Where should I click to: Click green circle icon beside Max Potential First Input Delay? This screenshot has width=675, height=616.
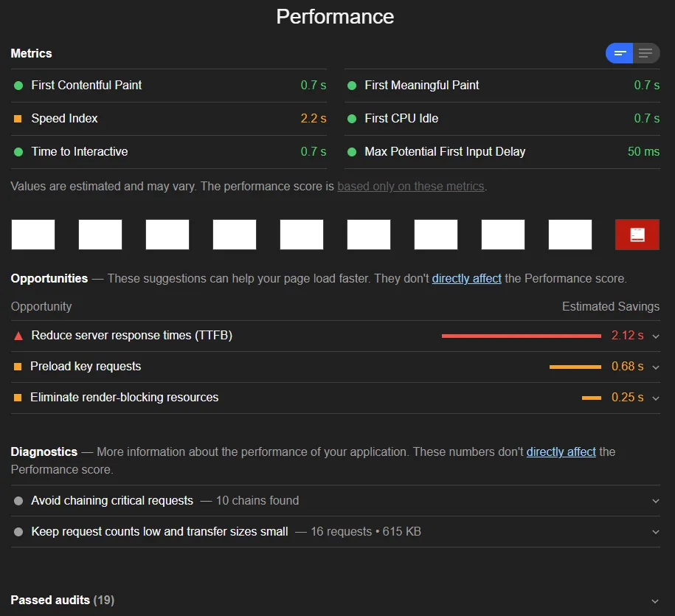[352, 152]
